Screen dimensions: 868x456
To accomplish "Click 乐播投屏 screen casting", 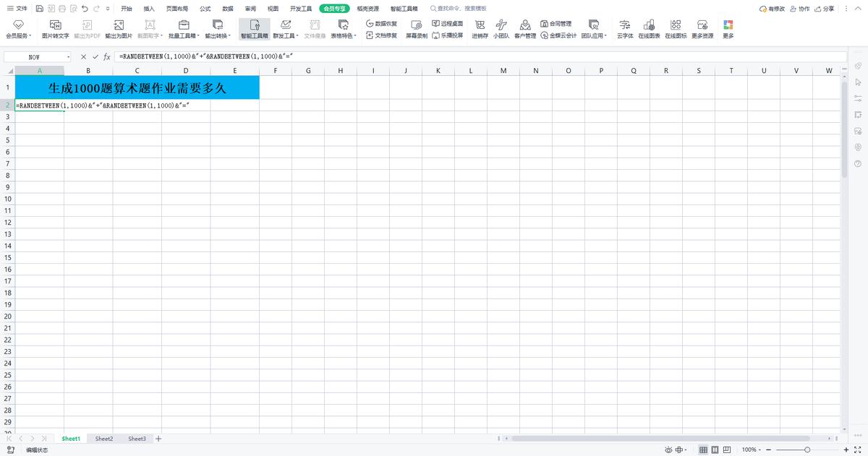I will pos(447,35).
